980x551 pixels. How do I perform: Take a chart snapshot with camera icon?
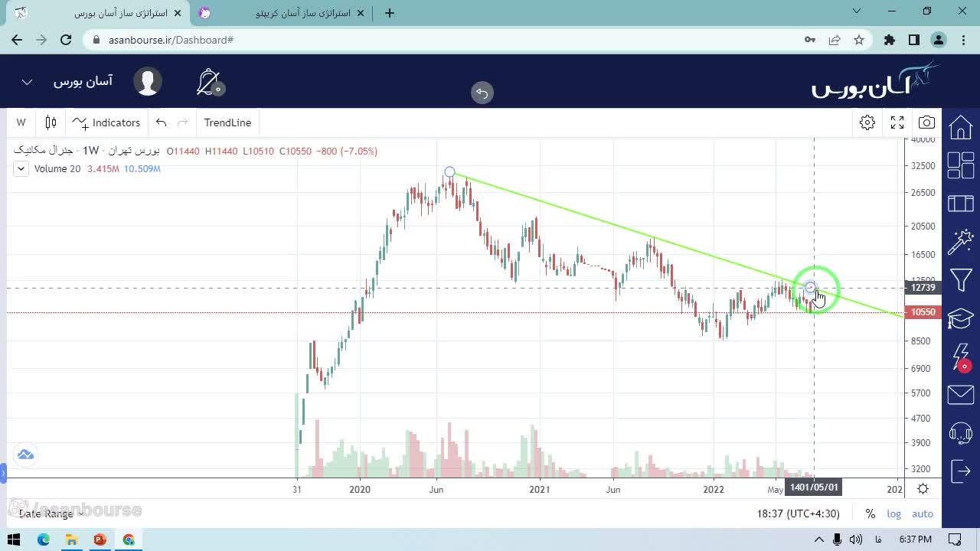point(926,122)
